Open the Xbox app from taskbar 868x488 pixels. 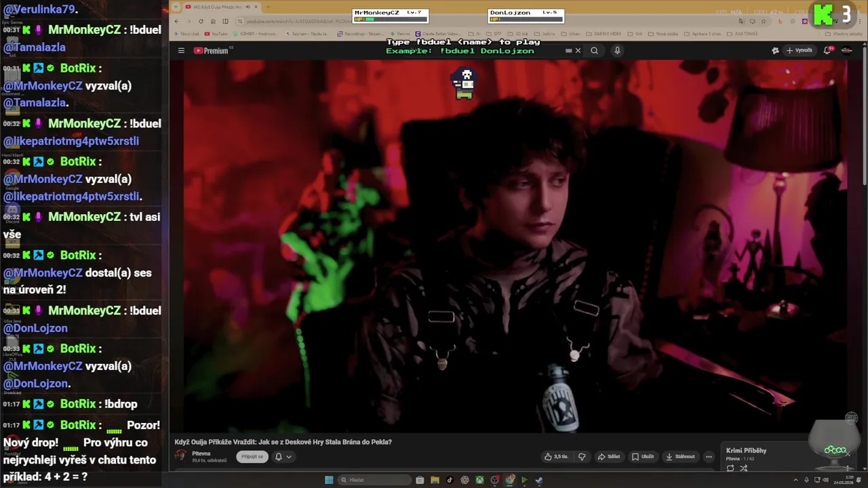coord(479,480)
